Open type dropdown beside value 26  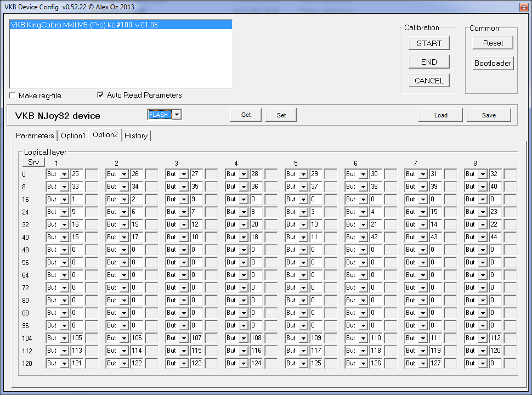click(x=124, y=174)
